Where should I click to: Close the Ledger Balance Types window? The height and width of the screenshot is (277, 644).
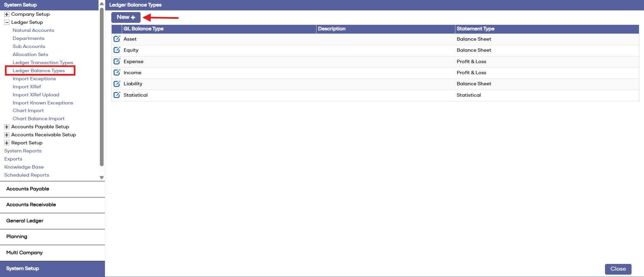(618, 269)
